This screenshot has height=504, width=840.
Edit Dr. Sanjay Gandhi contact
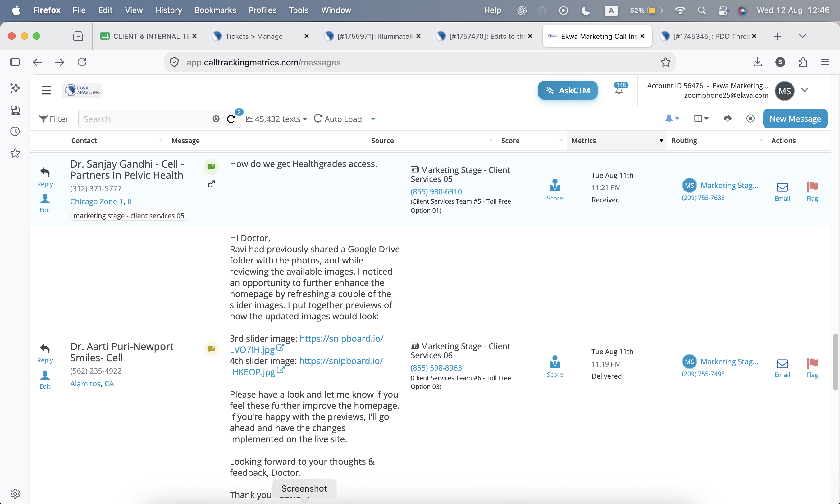[45, 204]
